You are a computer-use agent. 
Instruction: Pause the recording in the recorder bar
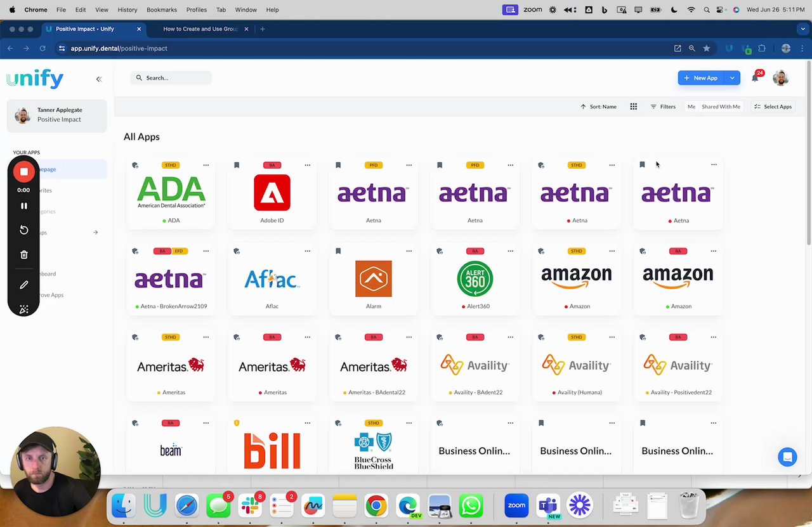pyautogui.click(x=23, y=206)
